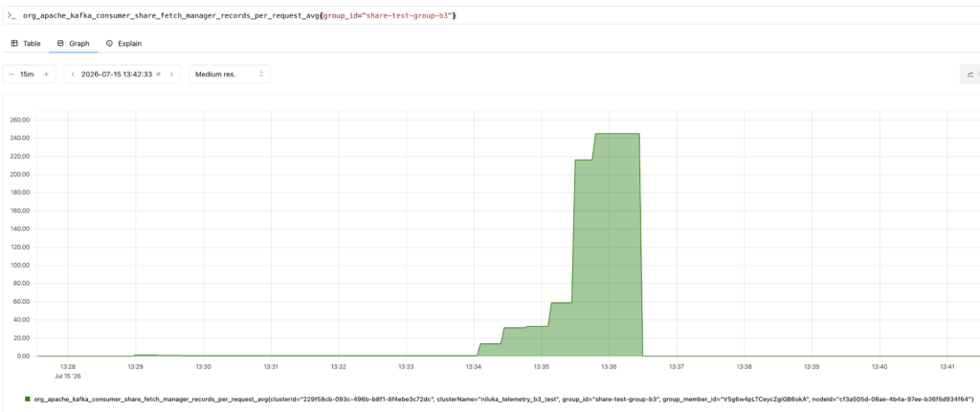
Task: Click the green legend color swatch
Action: coord(27,399)
